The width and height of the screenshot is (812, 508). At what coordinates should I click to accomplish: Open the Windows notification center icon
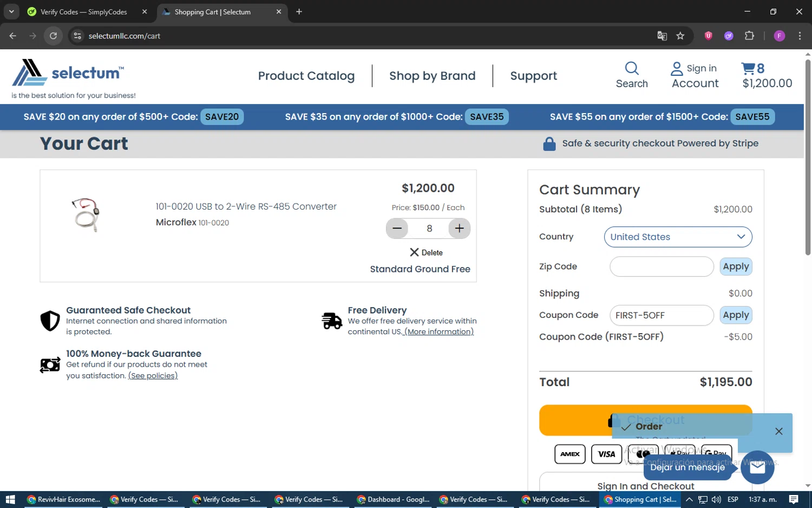coord(794,499)
